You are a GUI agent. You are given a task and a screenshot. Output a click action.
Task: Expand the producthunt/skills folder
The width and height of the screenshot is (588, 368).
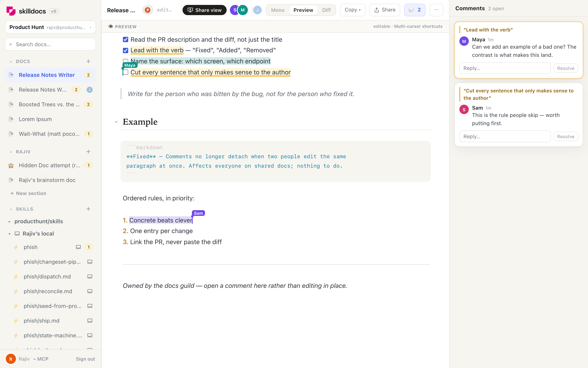pyautogui.click(x=9, y=221)
